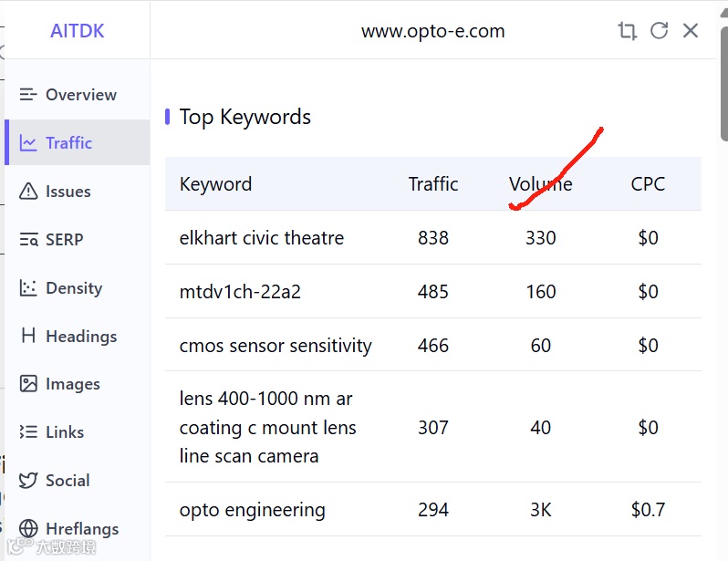Click the Overview icon in sidebar
Screen dimensions: 728x561
pyautogui.click(x=28, y=95)
